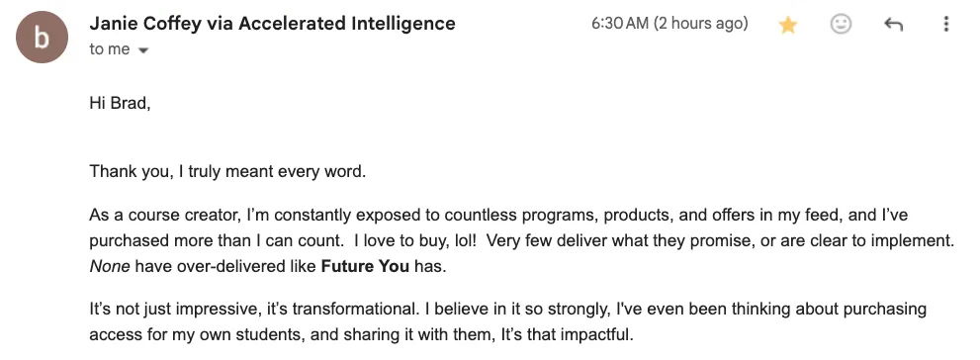
Task: Click the '6:30 AM' timestamp
Action: coord(620,24)
